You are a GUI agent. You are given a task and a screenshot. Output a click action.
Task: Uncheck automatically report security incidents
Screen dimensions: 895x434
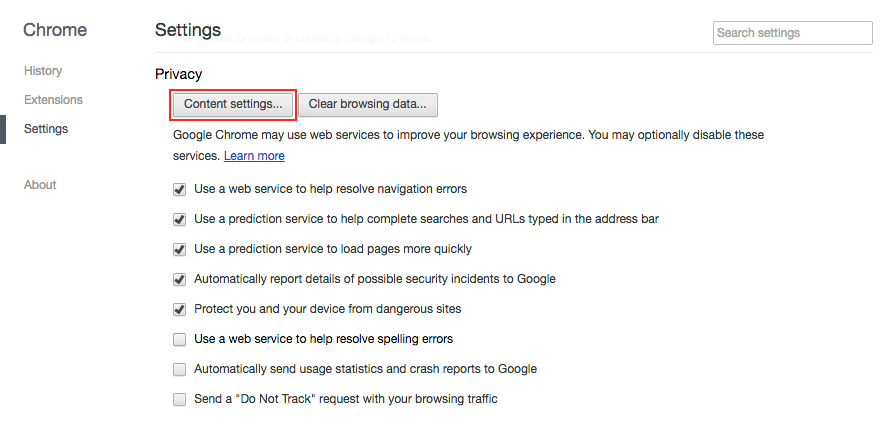[x=179, y=279]
